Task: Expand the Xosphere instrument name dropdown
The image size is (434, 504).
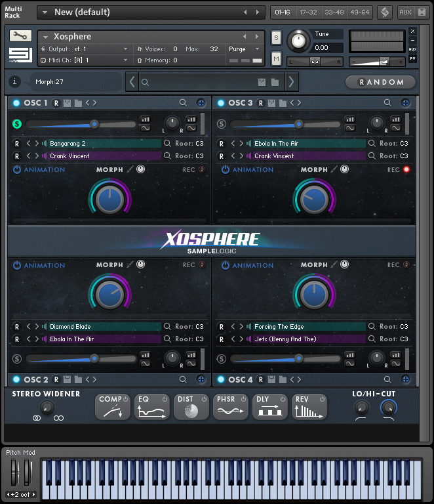Action: [x=46, y=37]
